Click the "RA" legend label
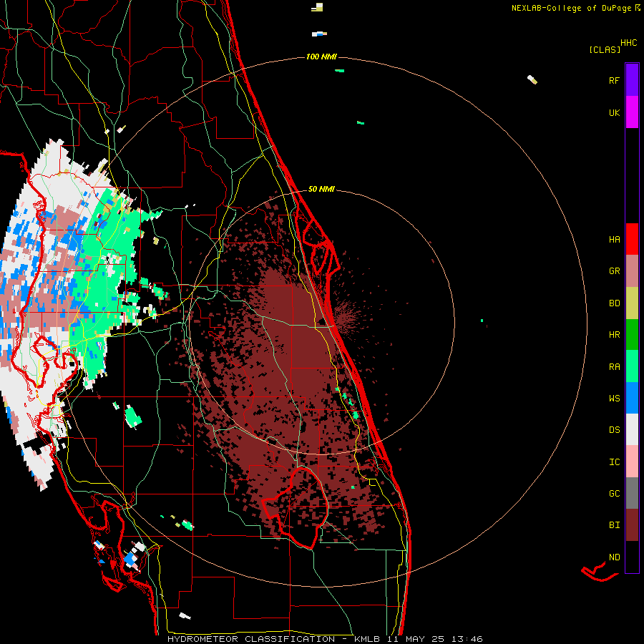This screenshot has width=644, height=644. click(614, 367)
